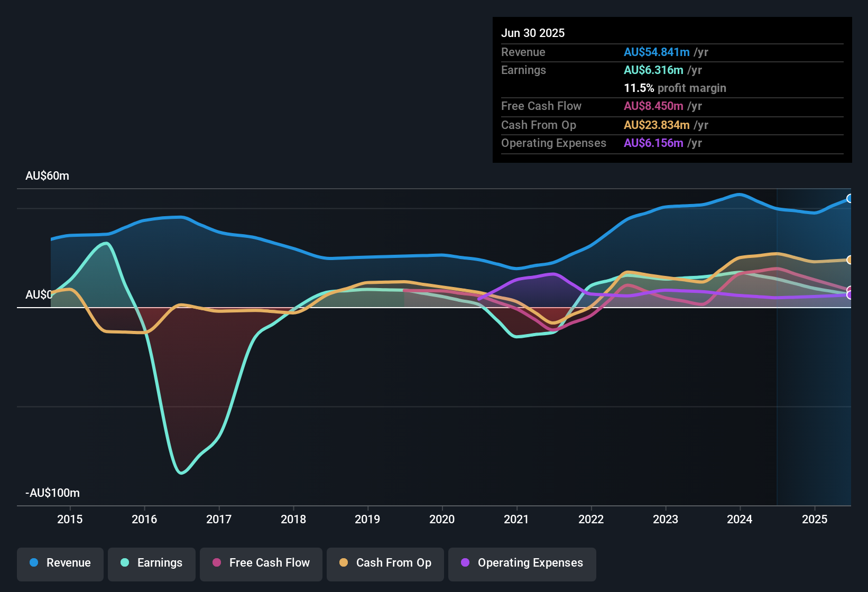Click the 2021 x-axis label
This screenshot has width=868, height=592.
pyautogui.click(x=516, y=519)
